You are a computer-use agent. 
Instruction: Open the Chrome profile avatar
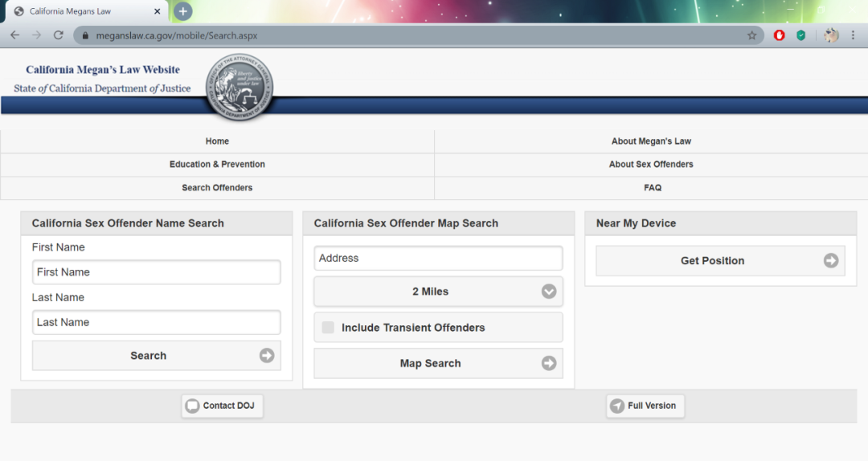(831, 35)
